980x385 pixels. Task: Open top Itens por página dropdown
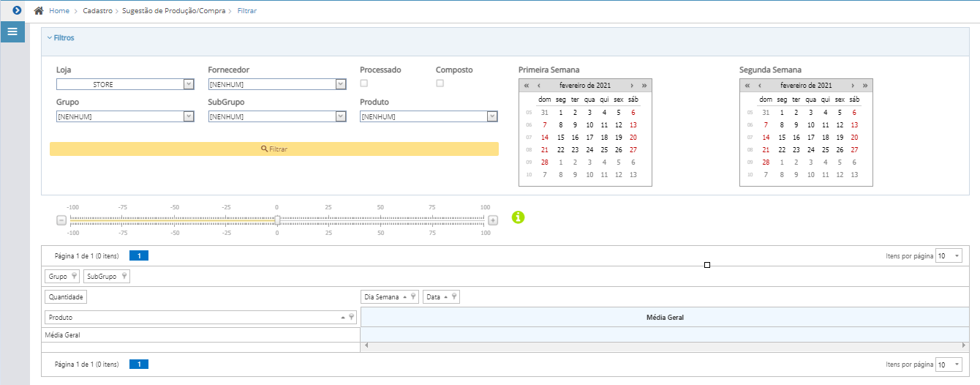point(949,256)
